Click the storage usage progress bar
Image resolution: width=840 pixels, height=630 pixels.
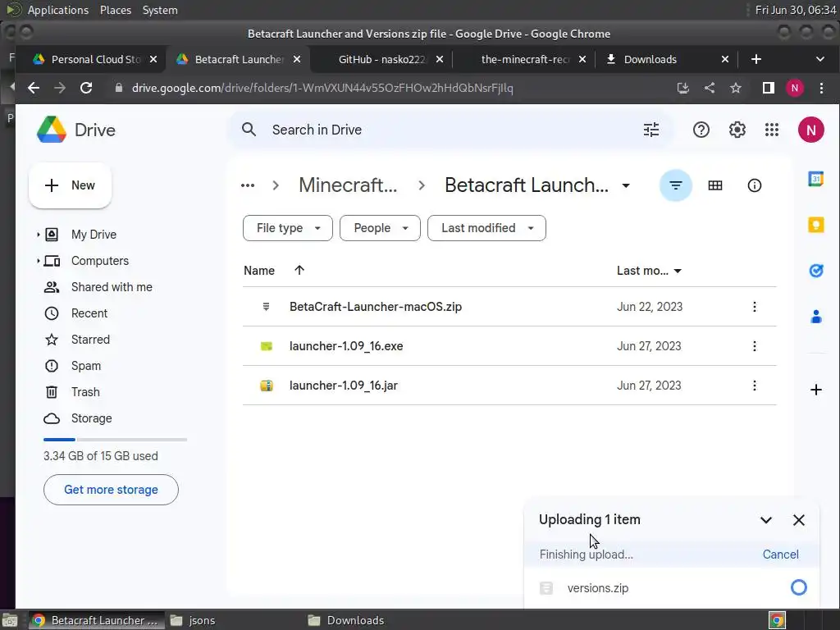115,440
